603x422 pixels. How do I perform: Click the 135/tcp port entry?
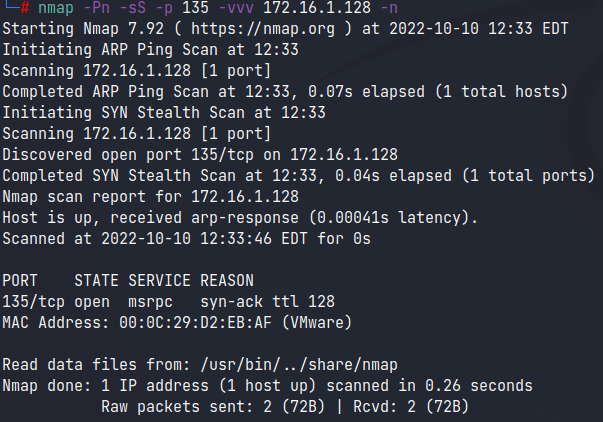33,302
